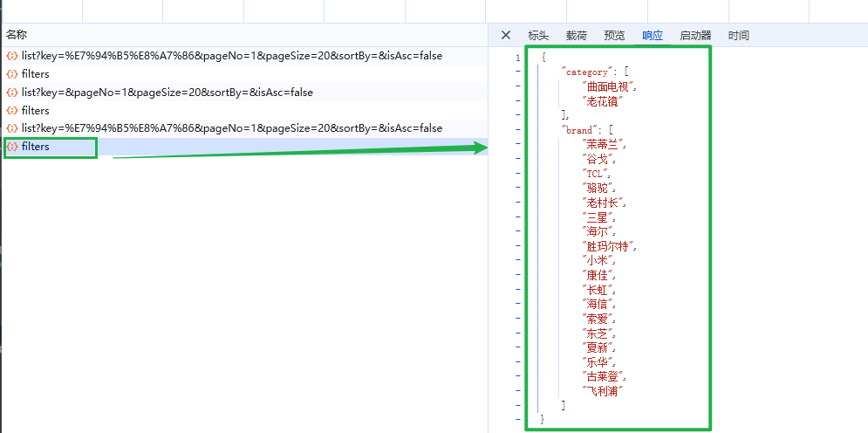Select the first filters request in the list
The image size is (868, 433).
[x=35, y=74]
